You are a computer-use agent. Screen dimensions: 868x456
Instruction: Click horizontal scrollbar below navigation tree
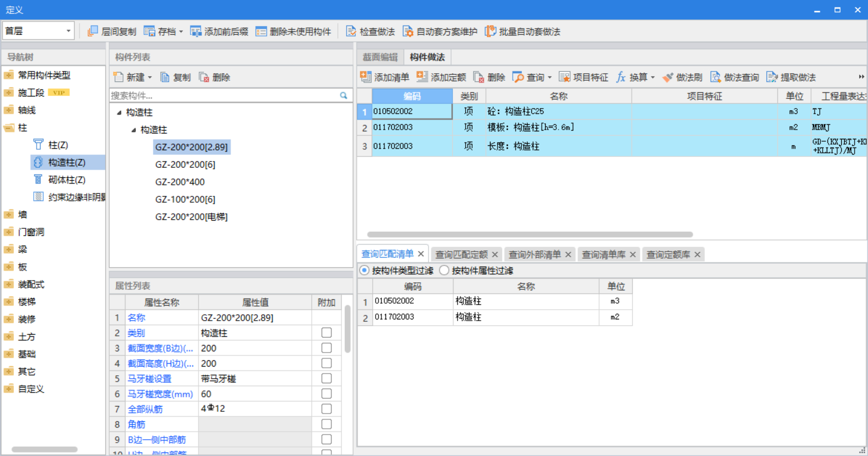[x=45, y=450]
